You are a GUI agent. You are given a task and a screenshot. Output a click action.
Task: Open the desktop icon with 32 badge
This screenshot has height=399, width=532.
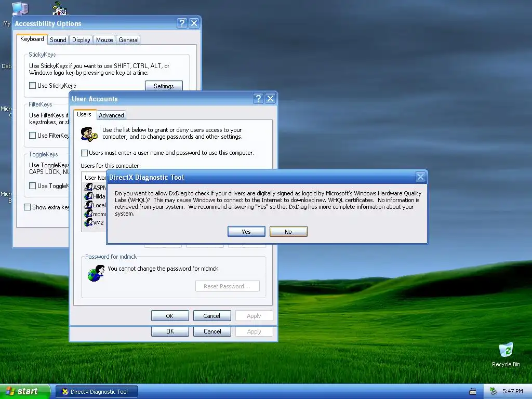[60, 8]
